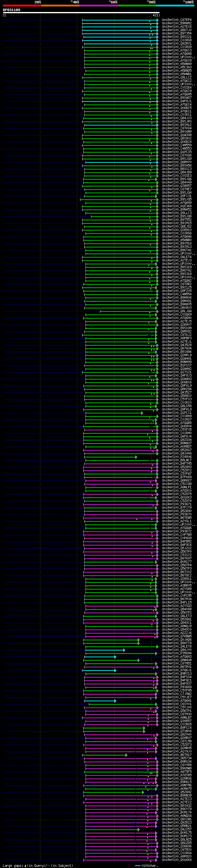
Task: Open hit UniRef100_B9SAD7
Action: (x=176, y=98)
